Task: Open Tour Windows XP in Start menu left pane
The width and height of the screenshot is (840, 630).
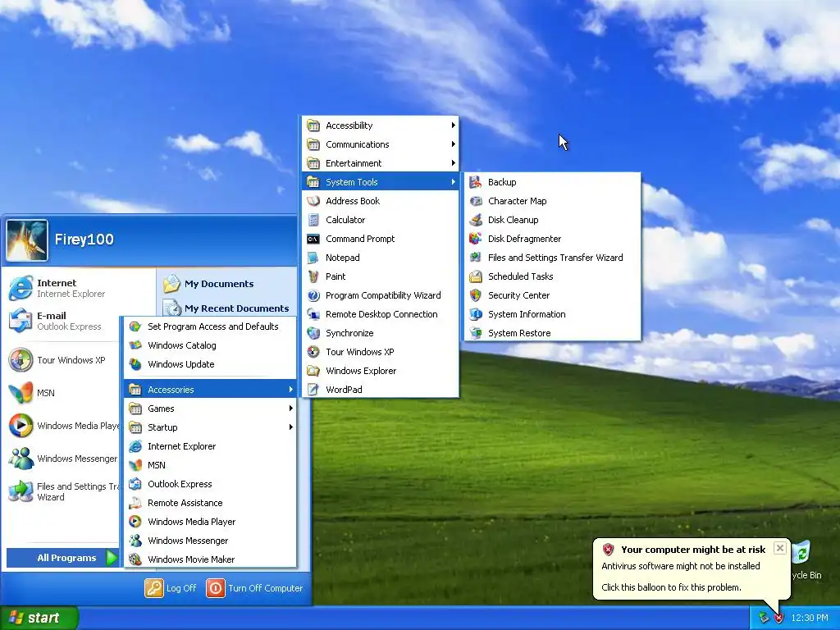Action: (x=57, y=360)
